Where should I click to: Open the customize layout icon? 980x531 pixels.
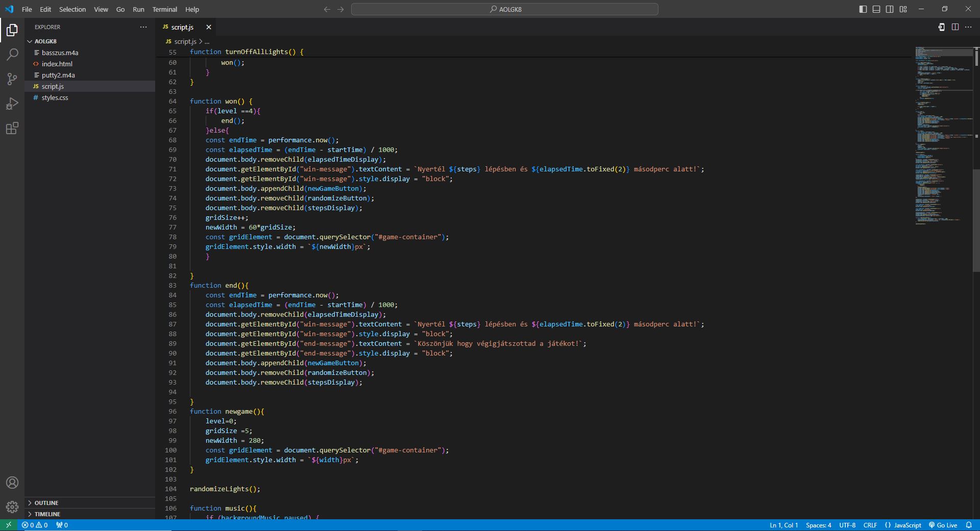(x=903, y=9)
